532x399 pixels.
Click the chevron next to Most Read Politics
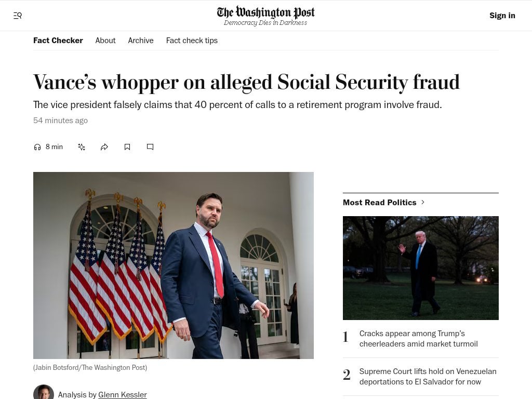422,202
